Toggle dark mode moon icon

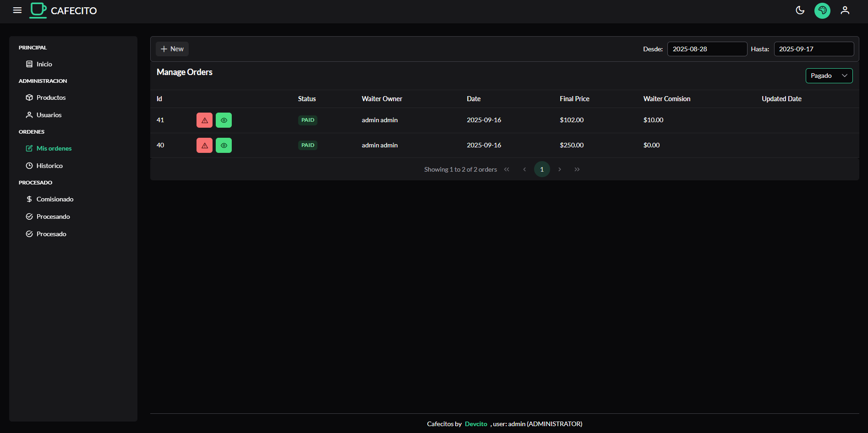800,10
